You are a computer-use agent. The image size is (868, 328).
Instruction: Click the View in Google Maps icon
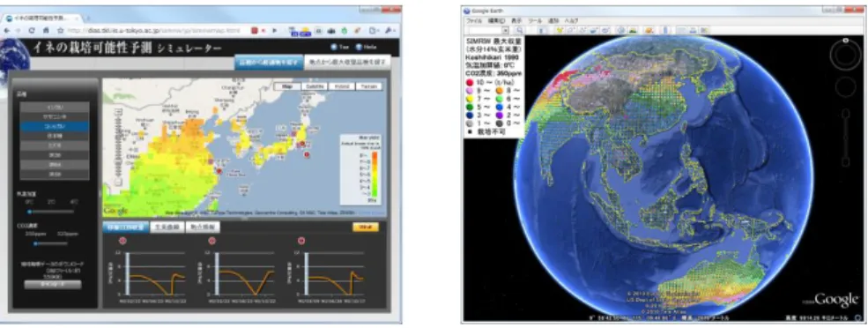(x=704, y=31)
